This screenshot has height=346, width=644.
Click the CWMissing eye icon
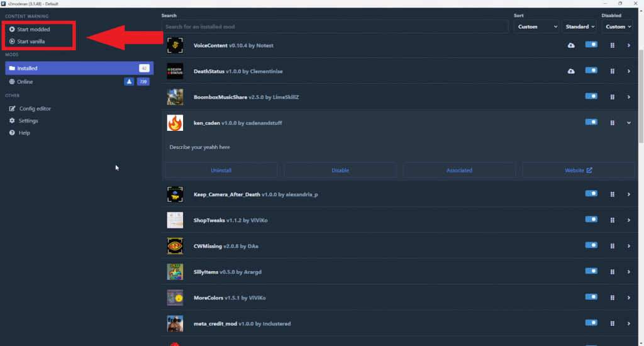[175, 246]
